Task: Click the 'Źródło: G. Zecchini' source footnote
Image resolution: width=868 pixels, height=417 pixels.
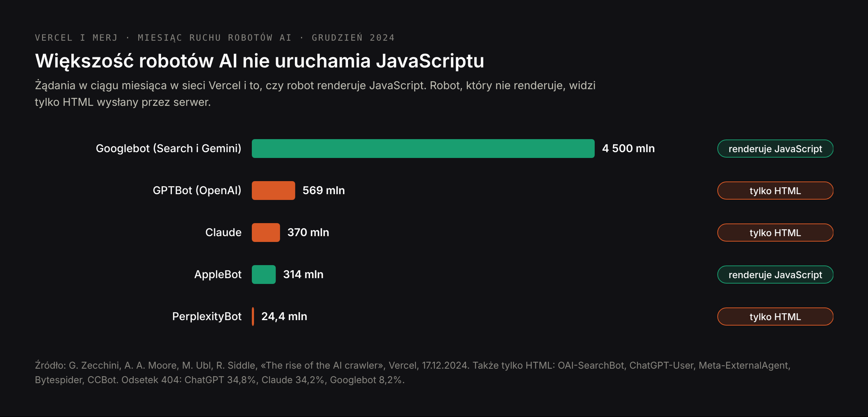Action: (413, 372)
